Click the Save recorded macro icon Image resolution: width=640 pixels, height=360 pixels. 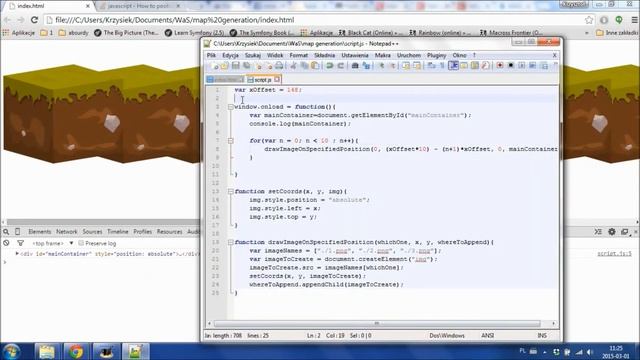pyautogui.click(x=544, y=66)
